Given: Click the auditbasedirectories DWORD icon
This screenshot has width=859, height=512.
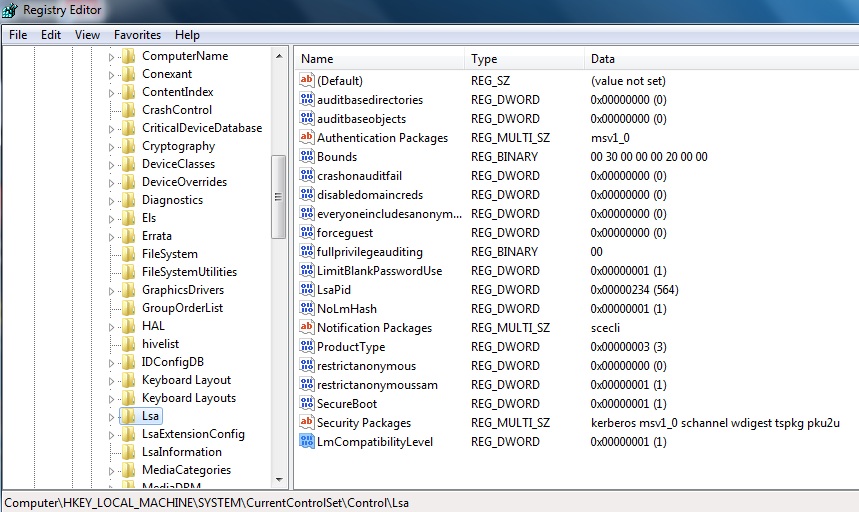Looking at the screenshot, I should tap(307, 99).
